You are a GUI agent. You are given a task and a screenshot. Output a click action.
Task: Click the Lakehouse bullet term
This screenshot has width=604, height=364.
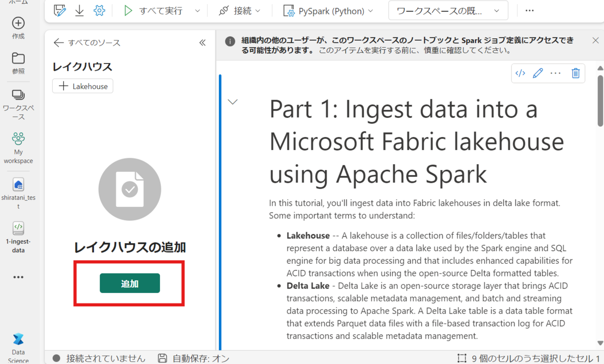[308, 235]
